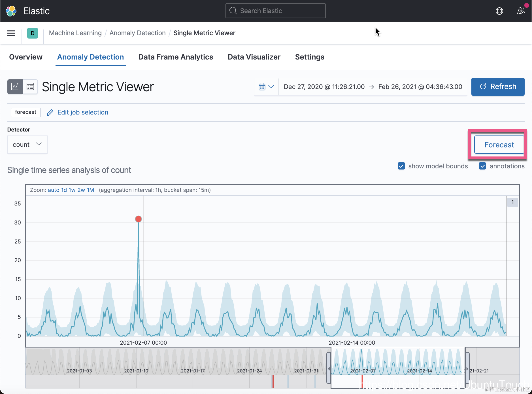Image resolution: width=532 pixels, height=394 pixels.
Task: Click the right handle of the brush selector
Action: (x=467, y=368)
